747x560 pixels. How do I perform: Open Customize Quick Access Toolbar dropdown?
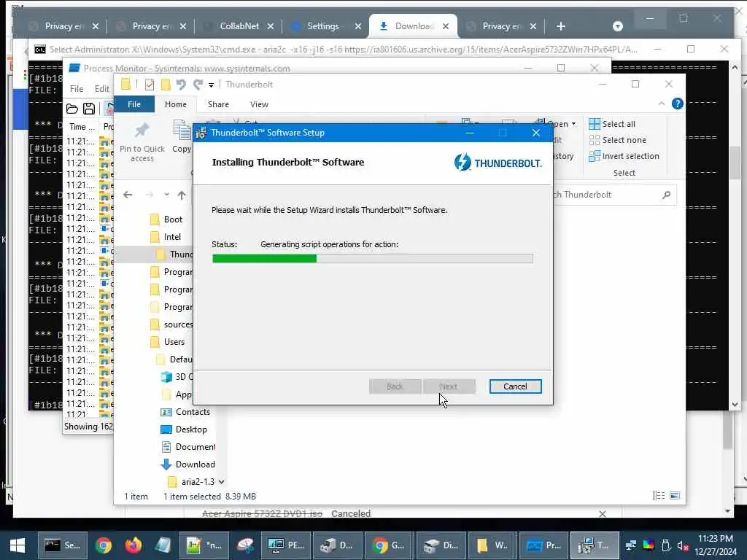(x=211, y=85)
